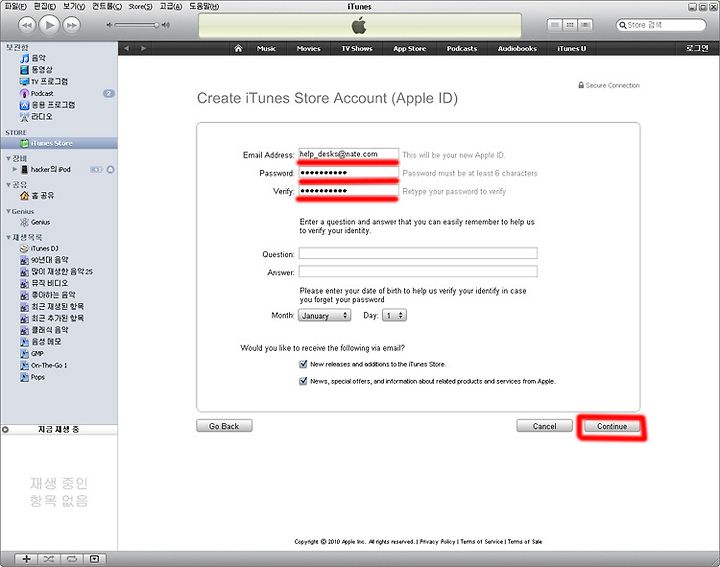The height and width of the screenshot is (567, 720).
Task: Open the 편집 Edit menu
Action: click(x=45, y=6)
